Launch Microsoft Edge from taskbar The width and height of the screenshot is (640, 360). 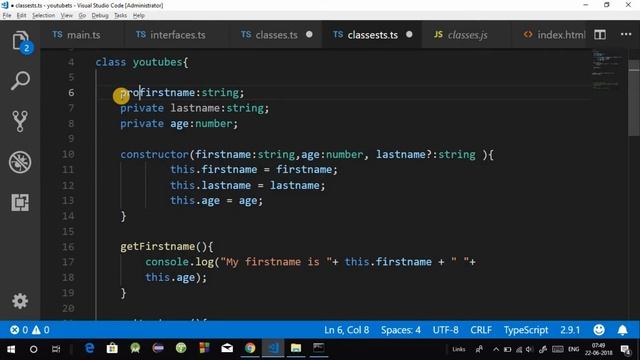[89, 348]
